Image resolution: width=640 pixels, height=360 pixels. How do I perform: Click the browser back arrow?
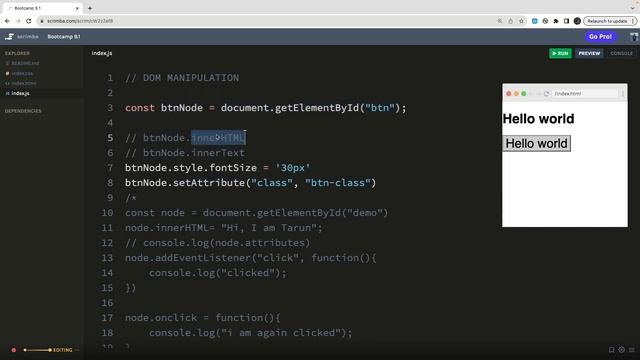(x=7, y=21)
